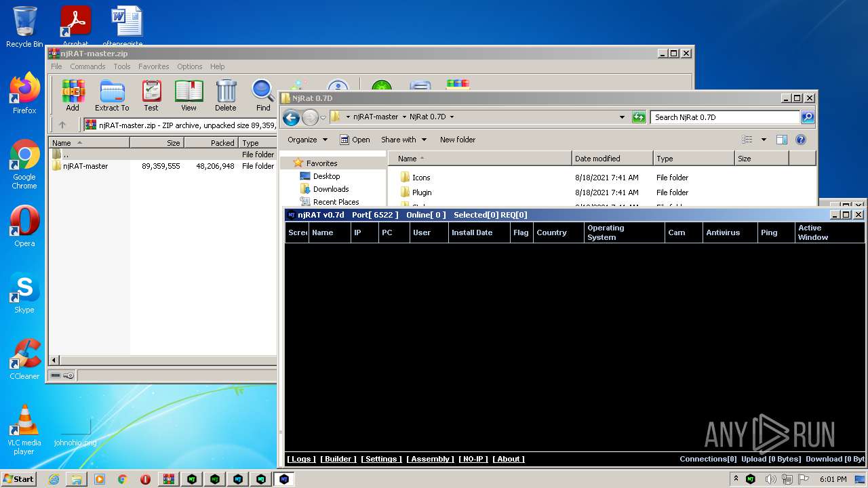The width and height of the screenshot is (868, 488).
Task: Open the address bar history dropdown
Action: point(622,117)
